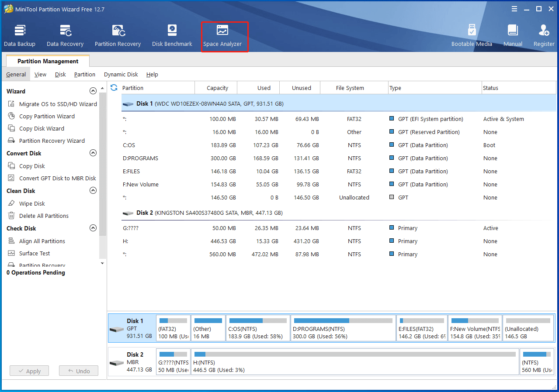The height and width of the screenshot is (392, 559).
Task: Collapse the Clean Disk section
Action: [x=93, y=191]
